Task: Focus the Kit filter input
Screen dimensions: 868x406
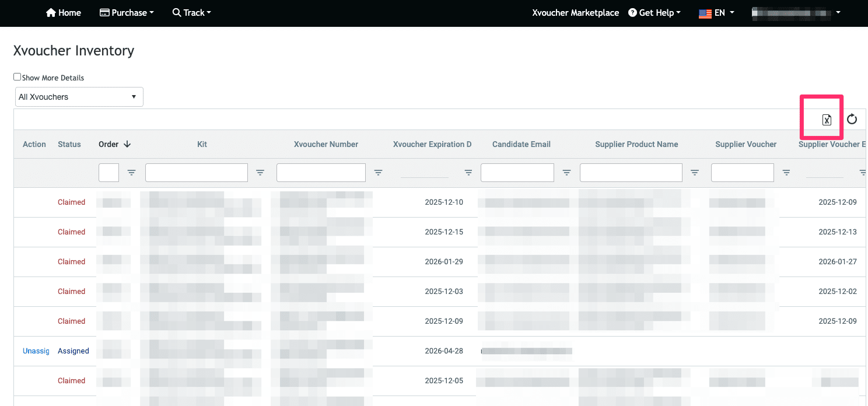Action: point(197,173)
